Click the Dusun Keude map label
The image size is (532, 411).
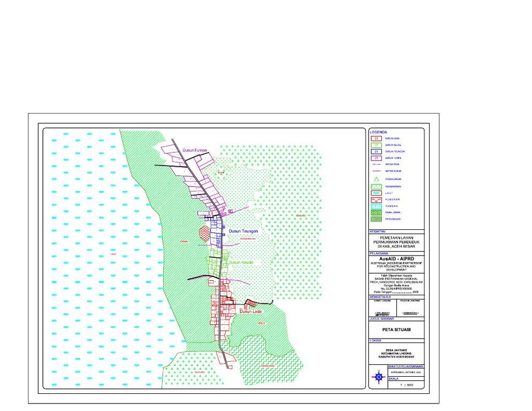[x=241, y=263]
